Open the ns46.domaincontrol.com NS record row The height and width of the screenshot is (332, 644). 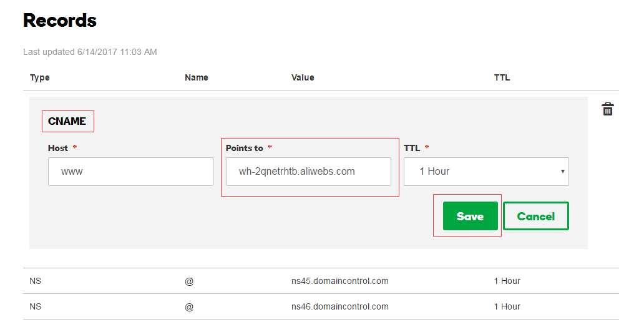(321, 306)
